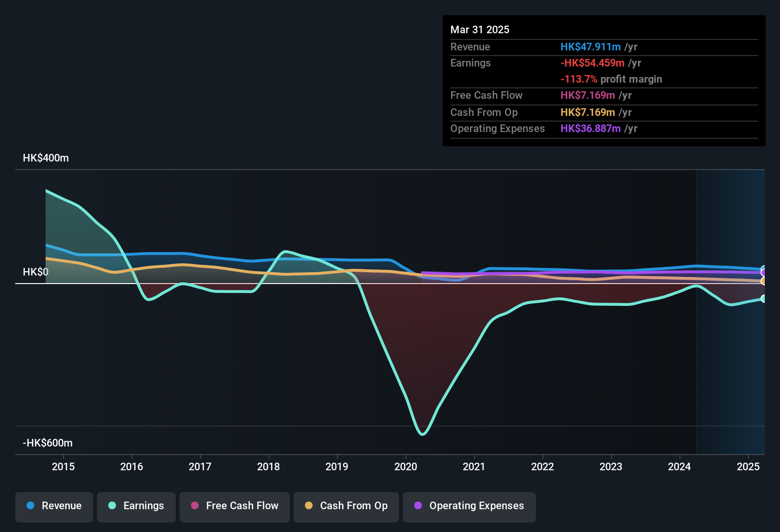Click the 2025 x-axis label
This screenshot has width=780, height=532.
point(748,466)
